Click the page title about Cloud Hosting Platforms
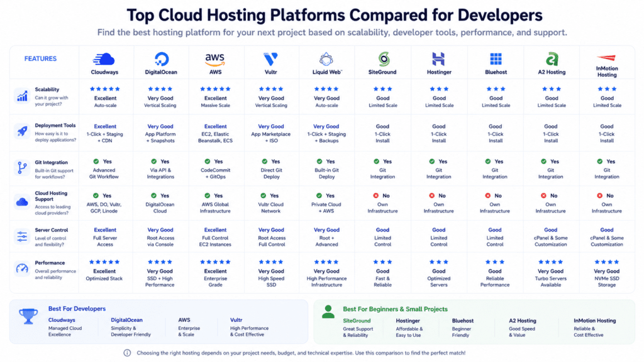The width and height of the screenshot is (644, 362). click(335, 15)
